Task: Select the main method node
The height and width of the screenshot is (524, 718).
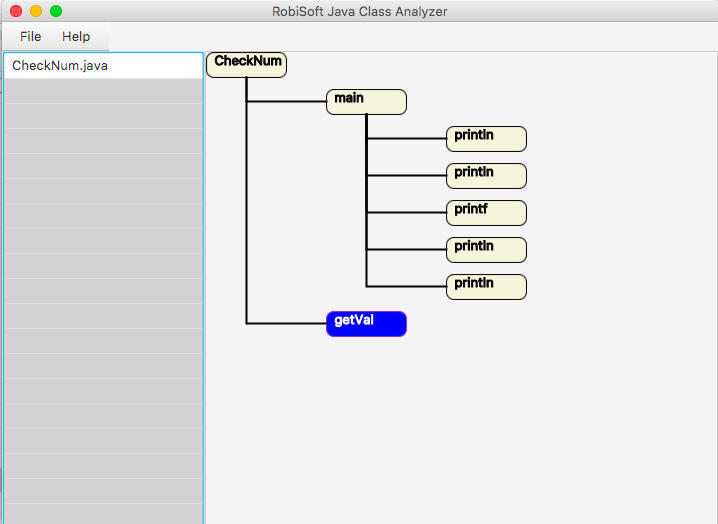Action: pyautogui.click(x=366, y=102)
